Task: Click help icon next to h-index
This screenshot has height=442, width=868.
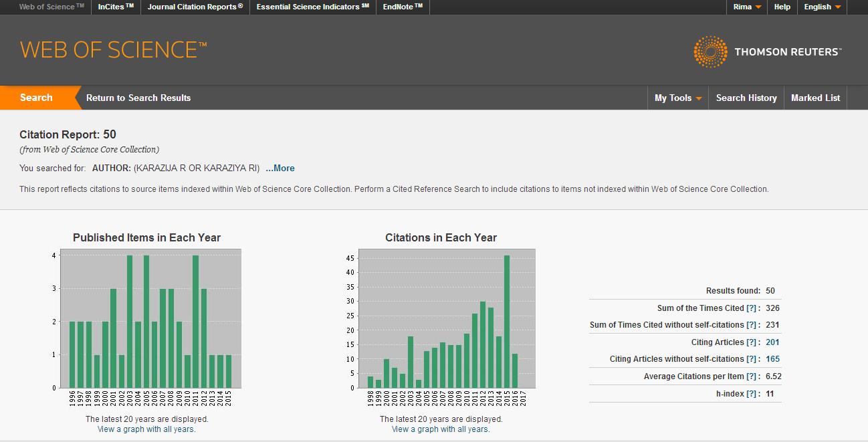Action: pyautogui.click(x=752, y=394)
